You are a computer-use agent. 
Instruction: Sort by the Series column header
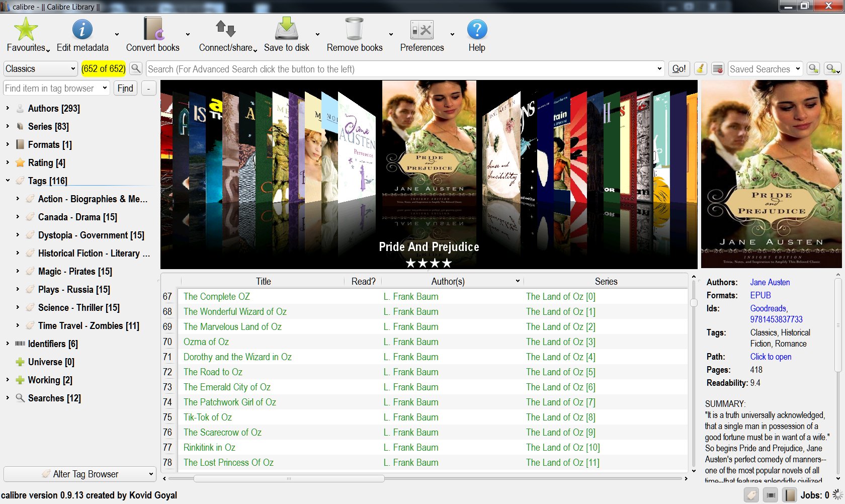click(x=606, y=281)
